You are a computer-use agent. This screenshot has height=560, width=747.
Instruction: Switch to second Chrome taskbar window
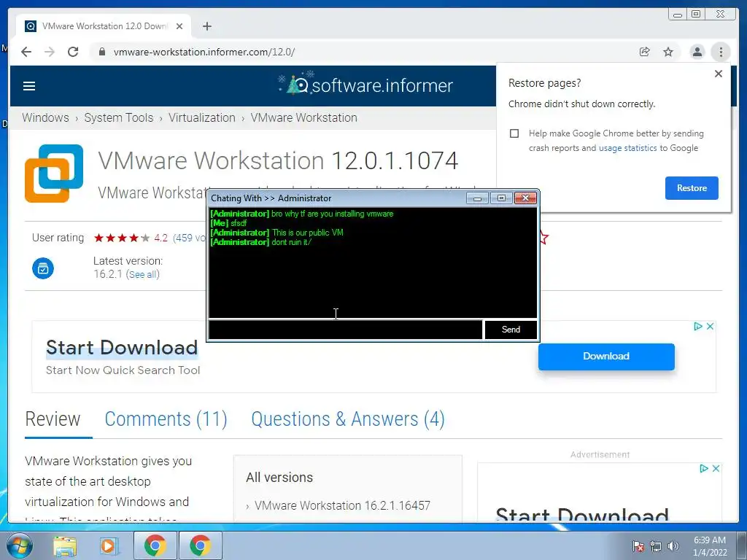click(200, 545)
